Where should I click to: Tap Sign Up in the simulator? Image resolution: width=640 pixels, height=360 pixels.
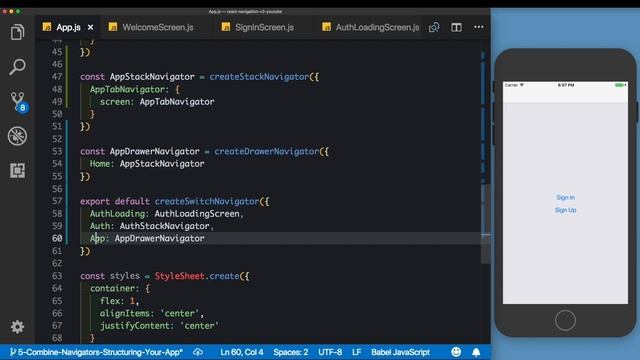coord(565,210)
